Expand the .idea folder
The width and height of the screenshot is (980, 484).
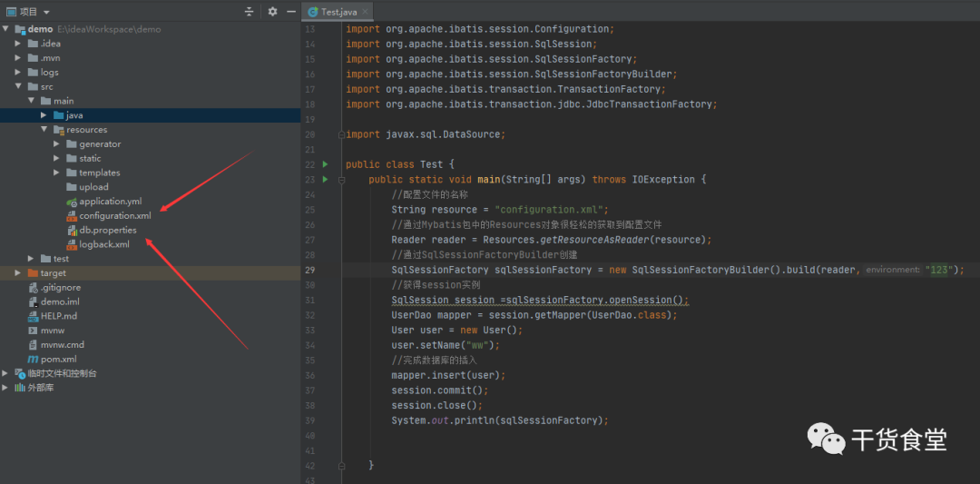[18, 44]
